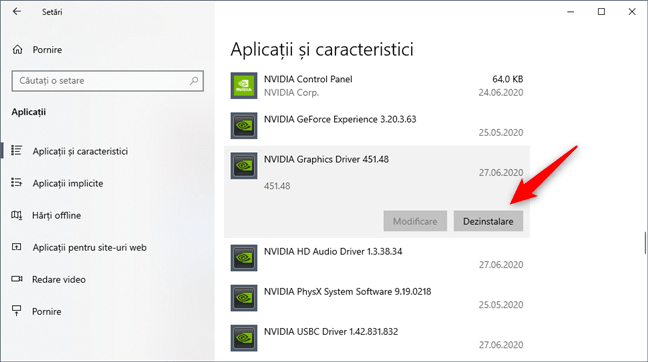Image resolution: width=648 pixels, height=362 pixels.
Task: Click the NVIDIA Control Panel app icon
Action: pyautogui.click(x=244, y=86)
